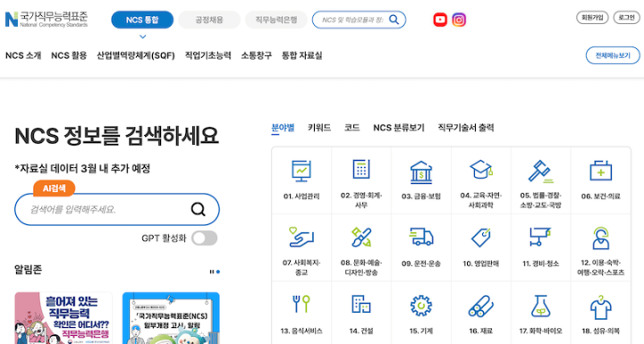This screenshot has height=344, width=644.
Task: Open the 10. 영업판매 price tag icon
Action: pyautogui.click(x=481, y=238)
